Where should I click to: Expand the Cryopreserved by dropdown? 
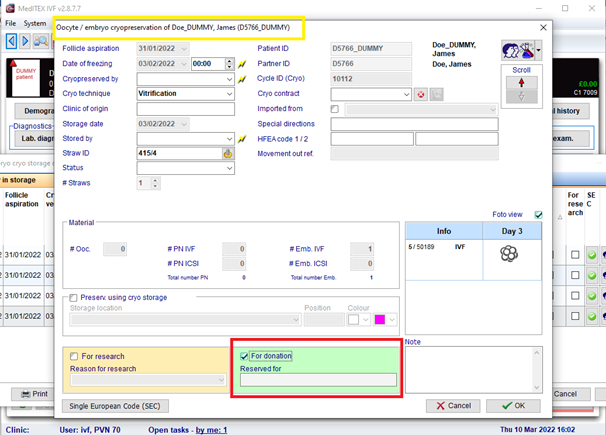point(229,79)
